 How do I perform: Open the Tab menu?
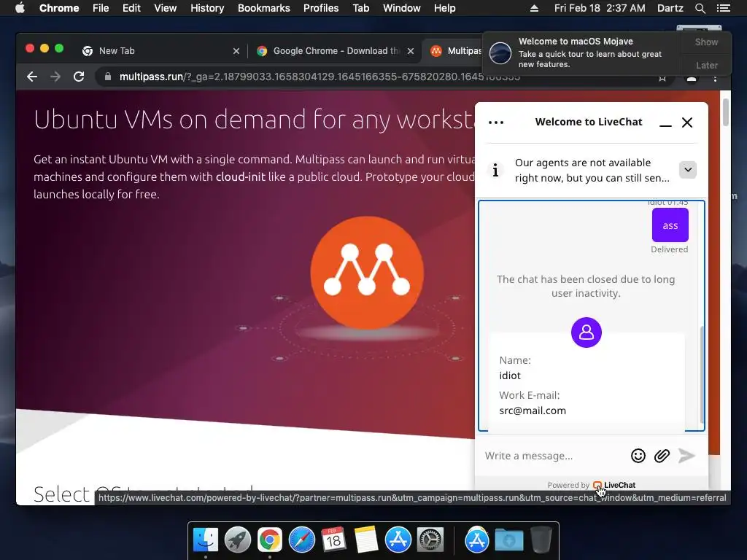[x=360, y=8]
